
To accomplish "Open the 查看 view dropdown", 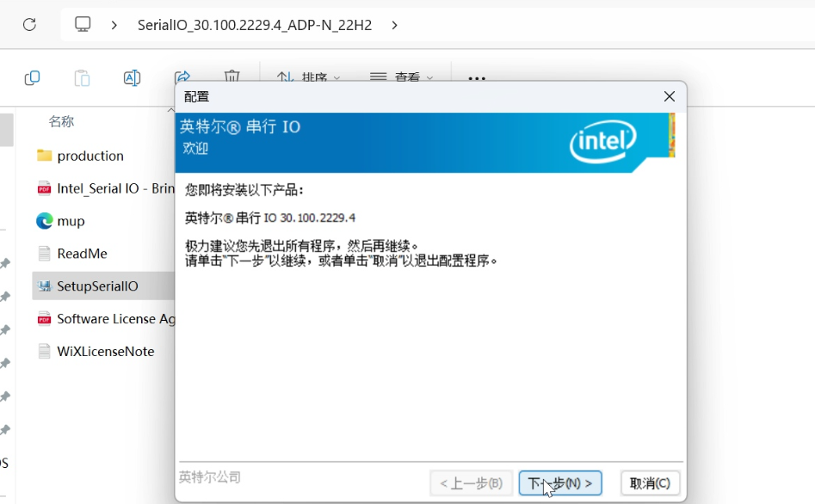I will click(402, 78).
